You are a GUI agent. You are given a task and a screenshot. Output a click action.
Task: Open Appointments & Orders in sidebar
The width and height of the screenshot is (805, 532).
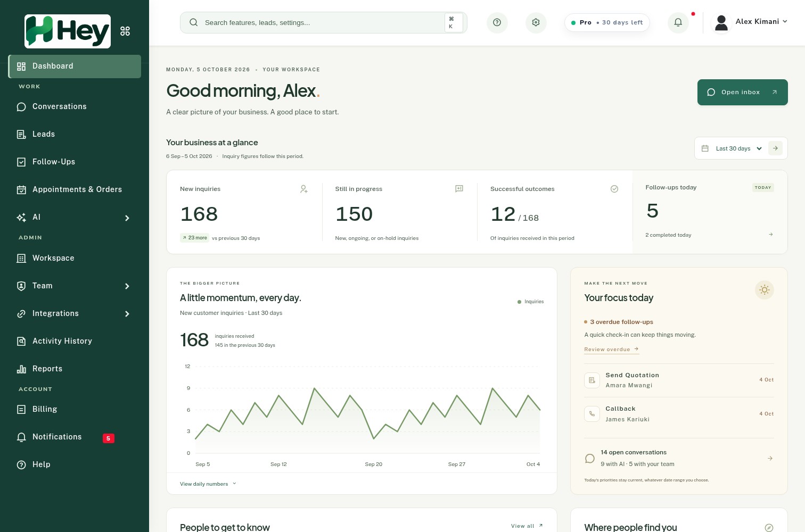(75, 190)
